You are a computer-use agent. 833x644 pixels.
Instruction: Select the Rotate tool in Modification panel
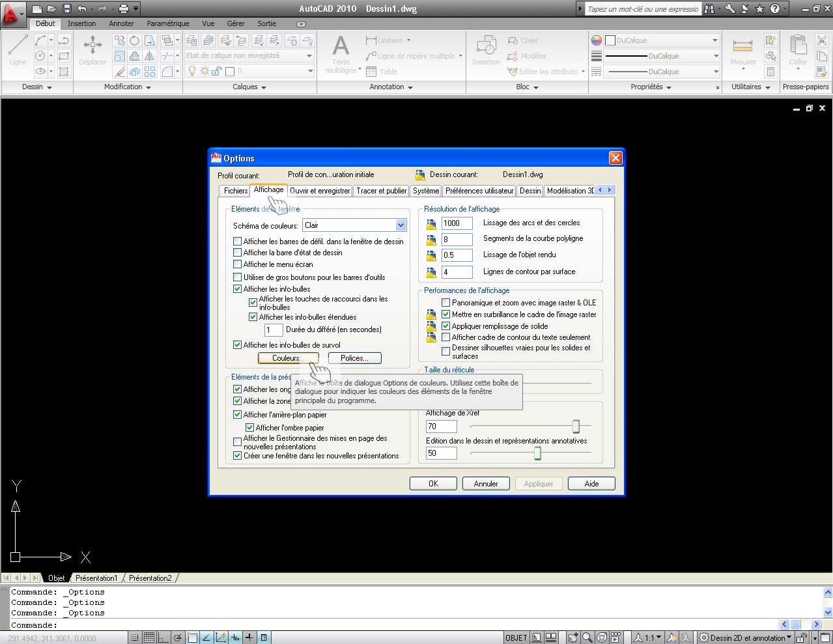(x=134, y=40)
